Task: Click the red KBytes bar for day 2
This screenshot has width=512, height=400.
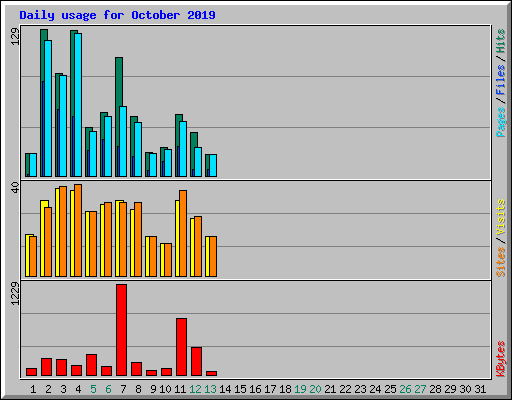Action: tap(46, 367)
